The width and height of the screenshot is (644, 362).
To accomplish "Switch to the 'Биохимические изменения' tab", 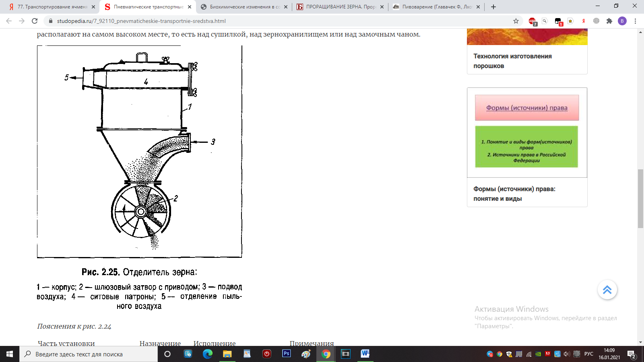I will (244, 7).
